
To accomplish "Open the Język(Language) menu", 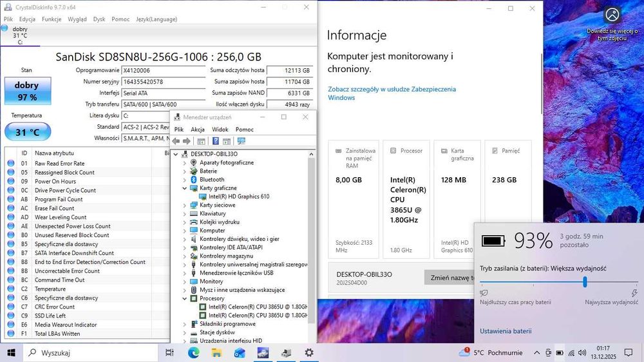I will pyautogui.click(x=156, y=19).
